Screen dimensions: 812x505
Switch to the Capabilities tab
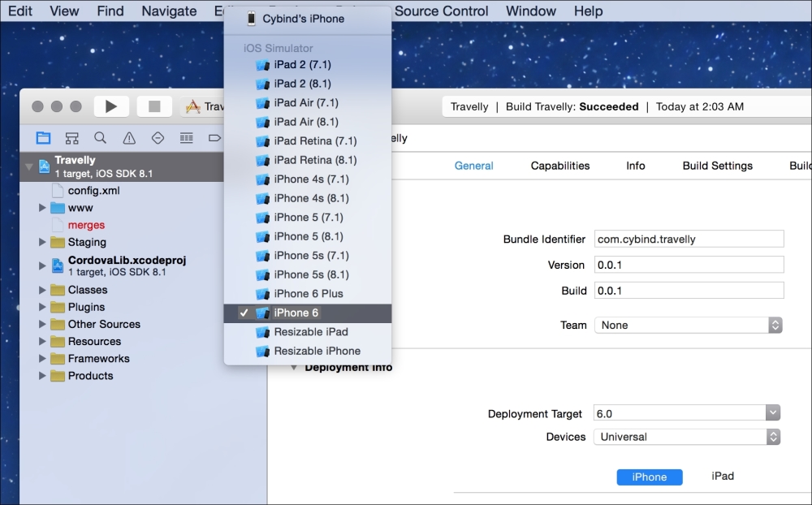click(x=559, y=166)
